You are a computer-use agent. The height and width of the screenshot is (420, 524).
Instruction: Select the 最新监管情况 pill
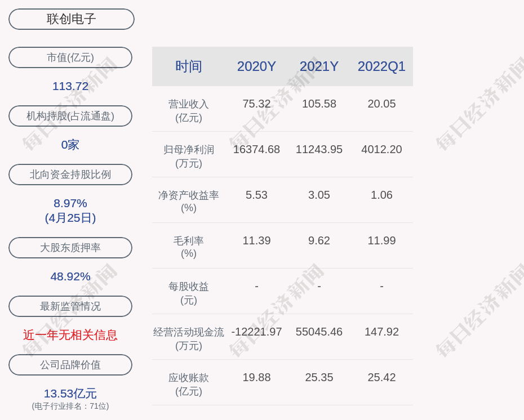(70, 306)
